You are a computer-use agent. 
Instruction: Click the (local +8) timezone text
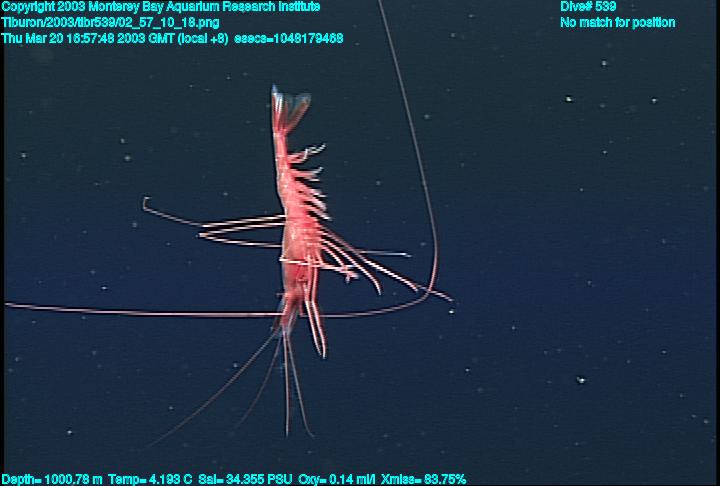click(203, 37)
